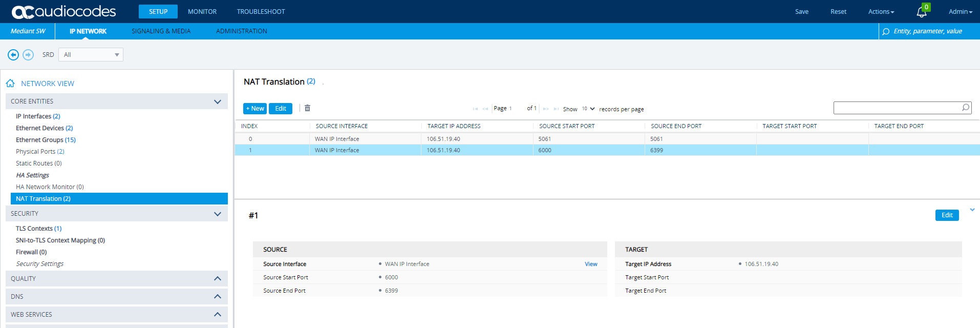Click the Reset button
This screenshot has width=980, height=328.
[x=838, y=12]
